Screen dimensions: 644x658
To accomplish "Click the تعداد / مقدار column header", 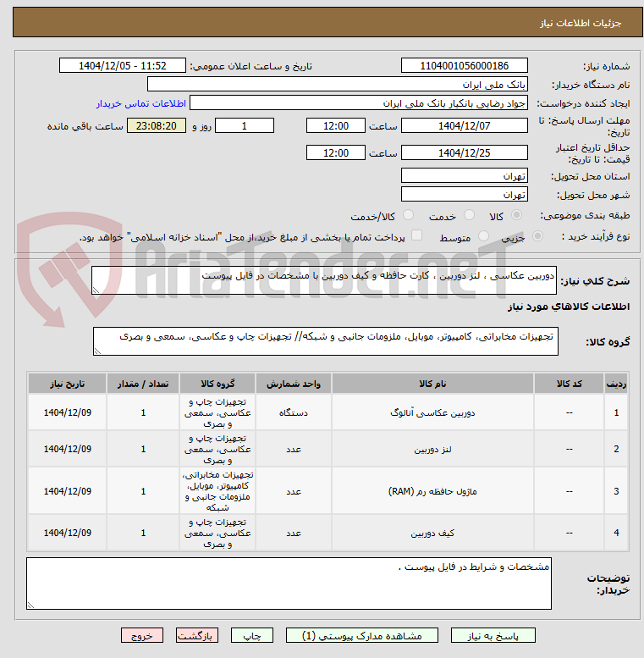I will [143, 384].
